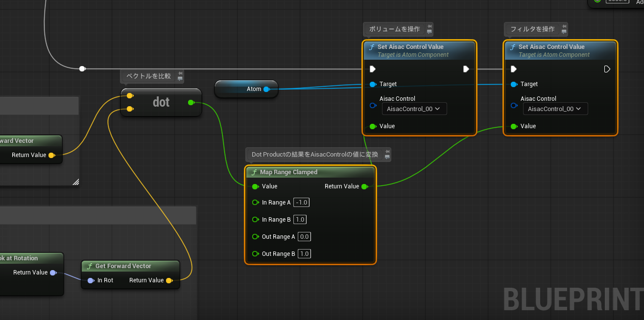Click dot node bottom vector input pin

point(129,109)
